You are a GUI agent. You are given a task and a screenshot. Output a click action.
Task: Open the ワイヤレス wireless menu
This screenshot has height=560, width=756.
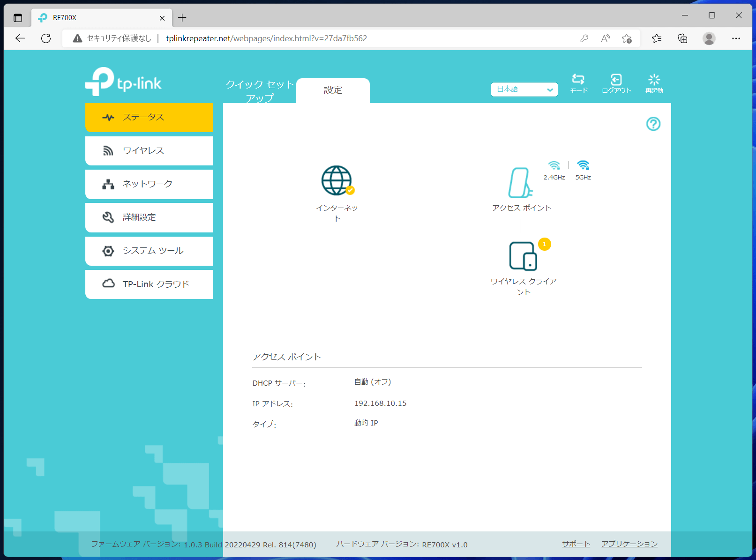[x=149, y=151]
